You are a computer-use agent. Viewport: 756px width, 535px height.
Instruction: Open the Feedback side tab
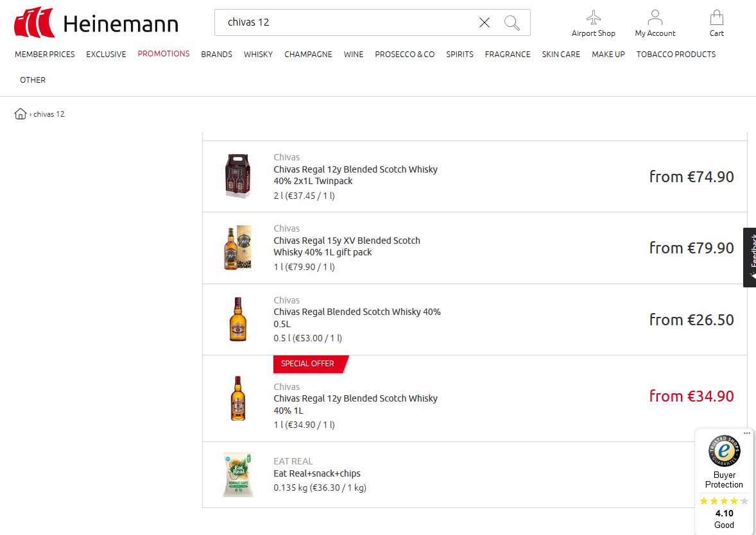click(x=749, y=257)
